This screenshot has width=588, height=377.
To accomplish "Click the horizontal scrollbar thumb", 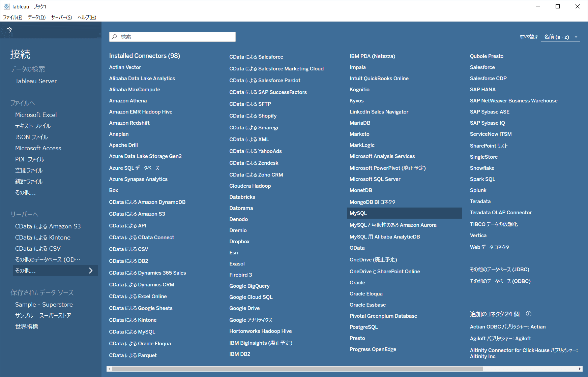I will (x=298, y=369).
